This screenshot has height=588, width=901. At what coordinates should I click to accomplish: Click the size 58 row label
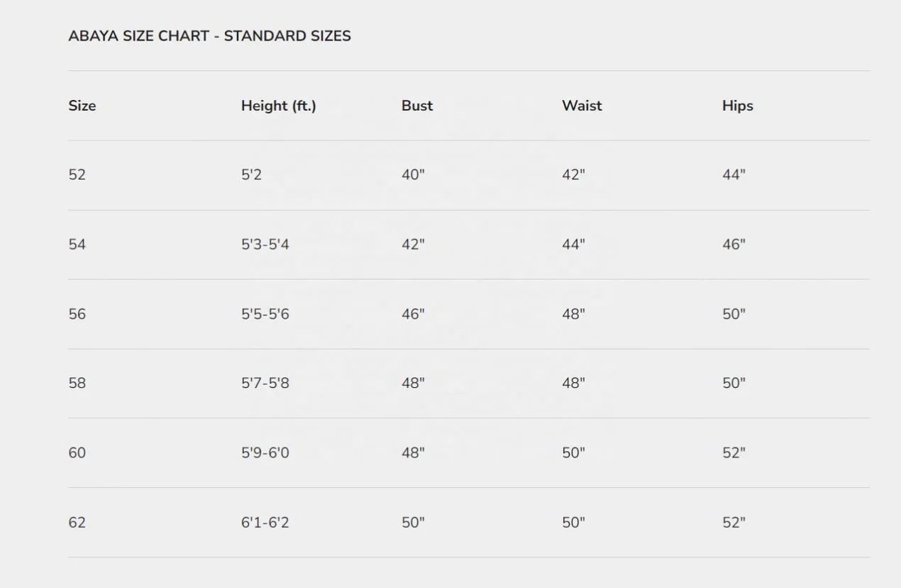77,384
